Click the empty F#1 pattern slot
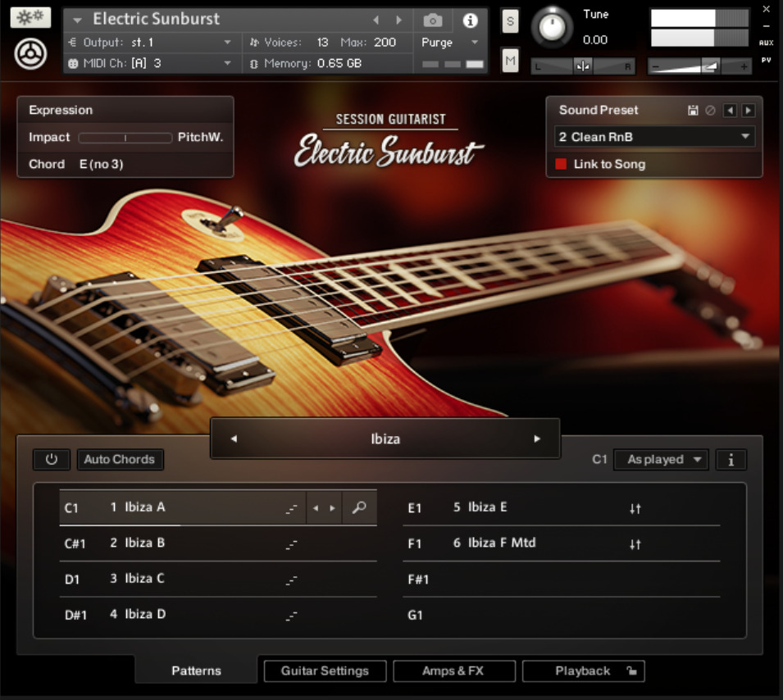 point(562,580)
